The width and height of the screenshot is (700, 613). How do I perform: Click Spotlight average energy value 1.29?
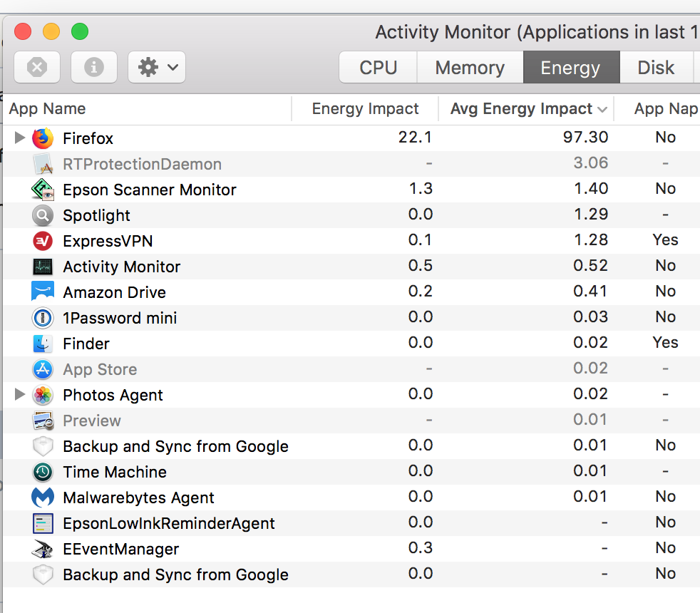(591, 214)
